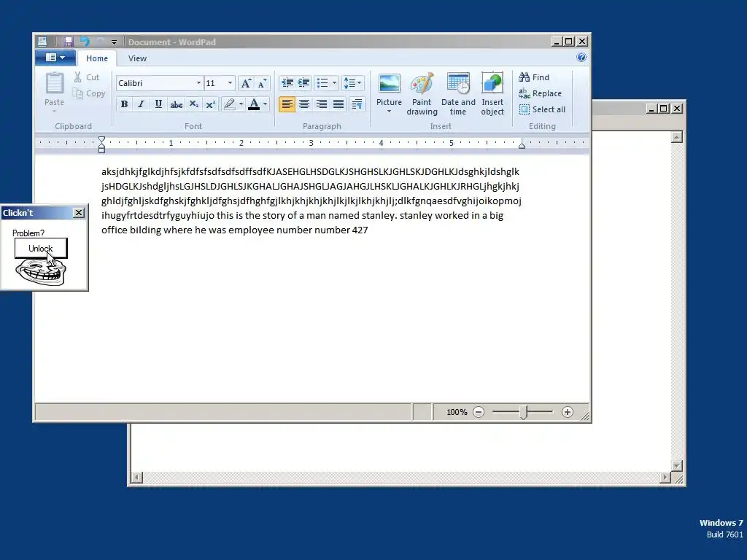The width and height of the screenshot is (747, 560).
Task: Click the Save icon in title bar
Action: point(69,42)
